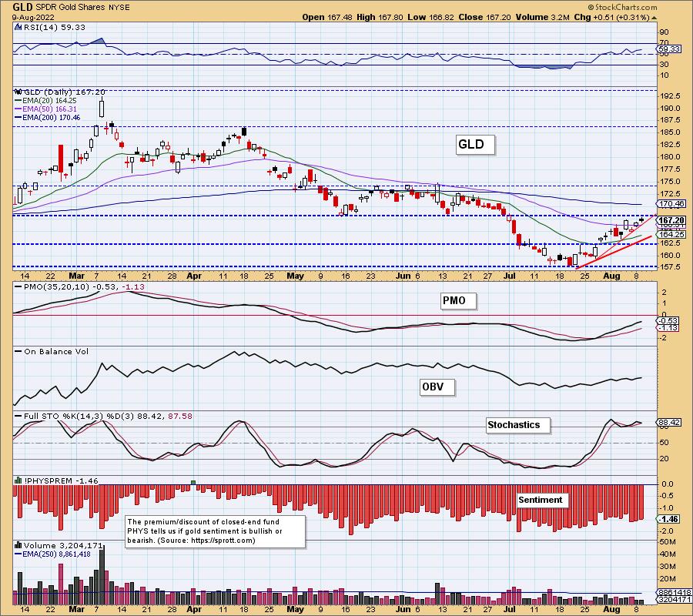Click the !PHYSPREM -1.46 legend label
The image size is (693, 616).
tap(61, 480)
